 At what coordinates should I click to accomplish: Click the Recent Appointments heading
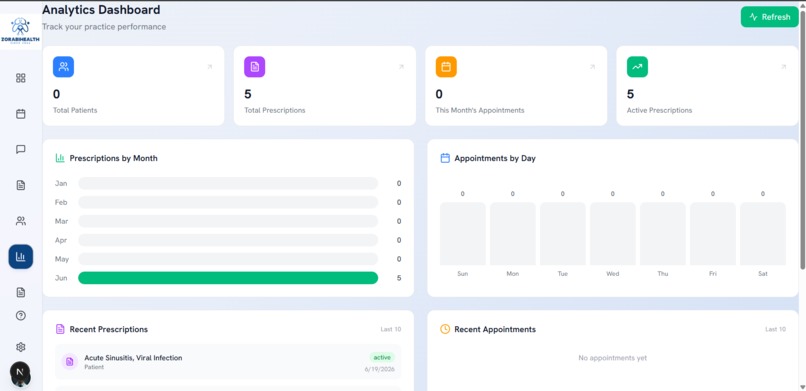pos(495,329)
